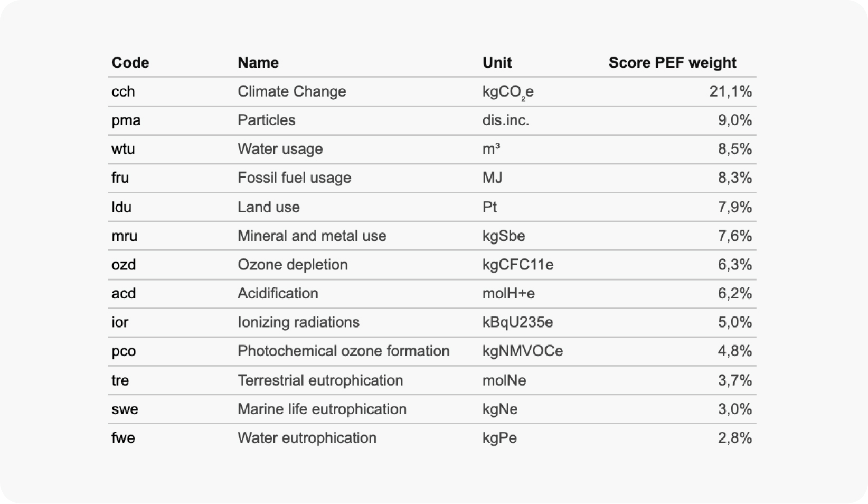Click the Code column header
The image size is (868, 504).
point(130,62)
